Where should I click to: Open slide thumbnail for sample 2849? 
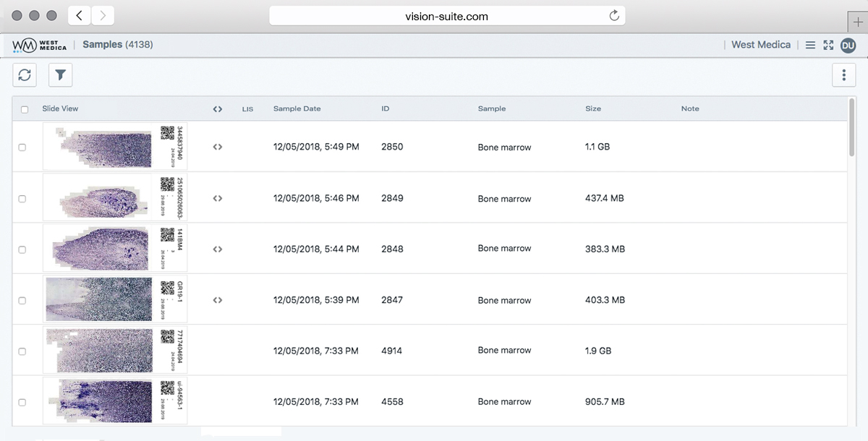(x=115, y=197)
